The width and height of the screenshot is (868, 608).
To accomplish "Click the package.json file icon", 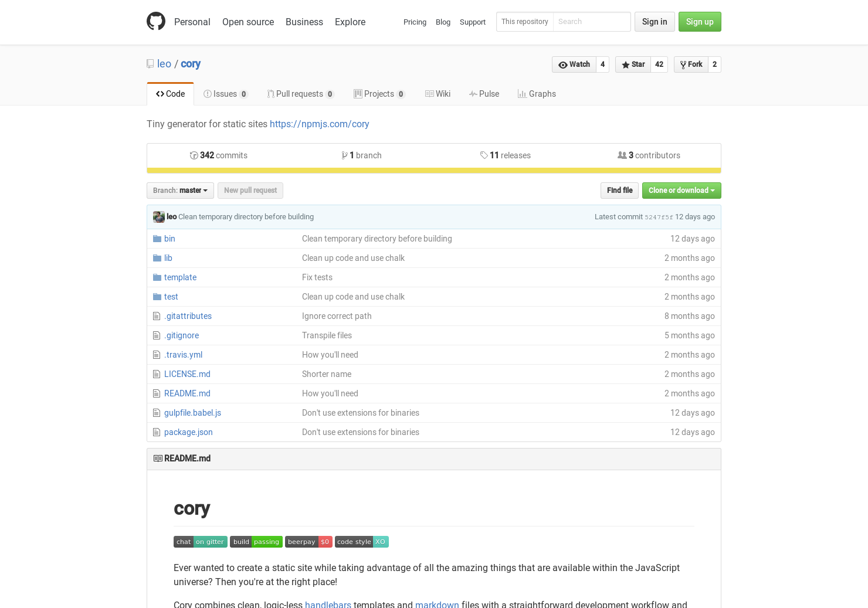I will (x=157, y=432).
